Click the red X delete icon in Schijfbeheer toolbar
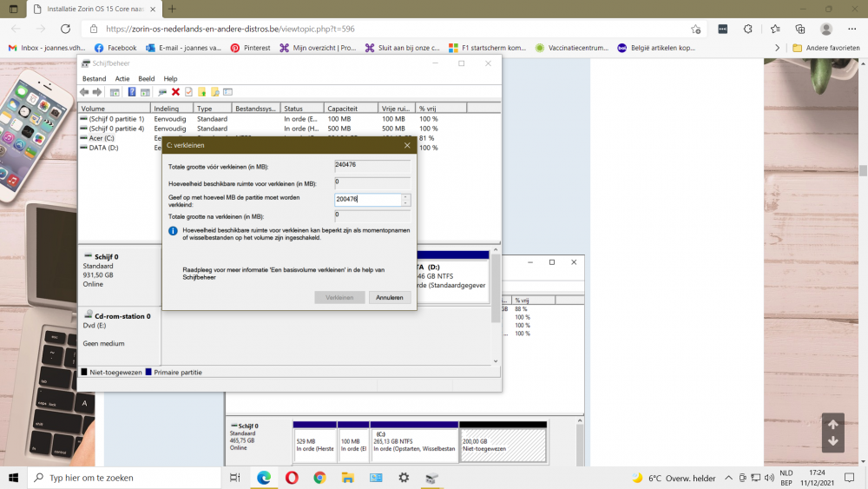The width and height of the screenshot is (868, 489). click(x=175, y=92)
